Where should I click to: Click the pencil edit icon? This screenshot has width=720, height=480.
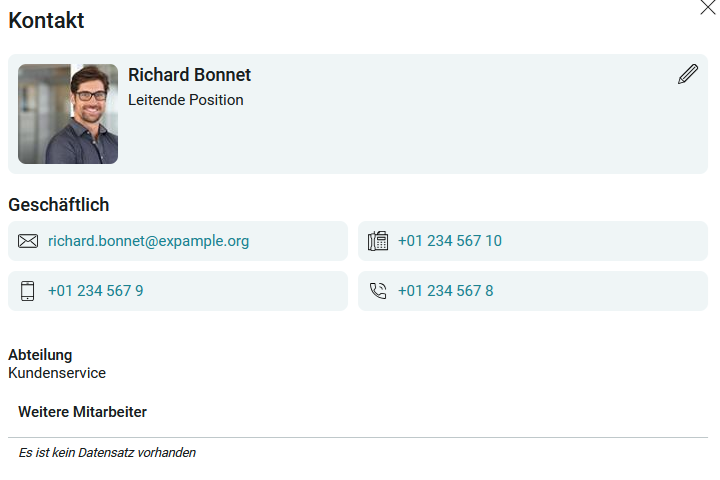[x=688, y=74]
